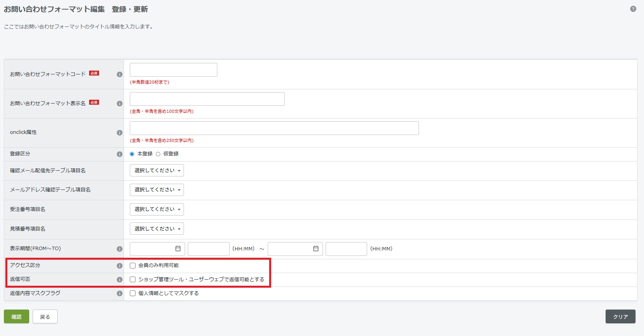The width and height of the screenshot is (644, 336).
Task: Open the start date calendar icon
Action: pos(178,249)
